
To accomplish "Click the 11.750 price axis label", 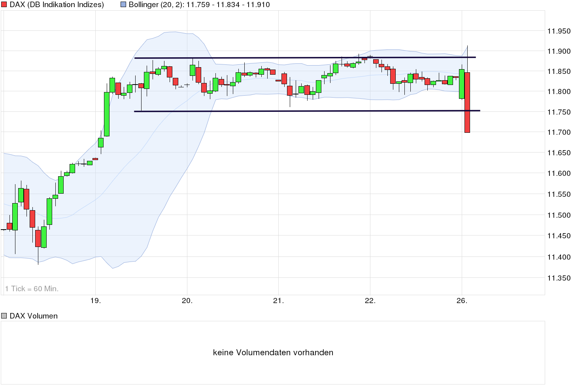I will [x=559, y=112].
